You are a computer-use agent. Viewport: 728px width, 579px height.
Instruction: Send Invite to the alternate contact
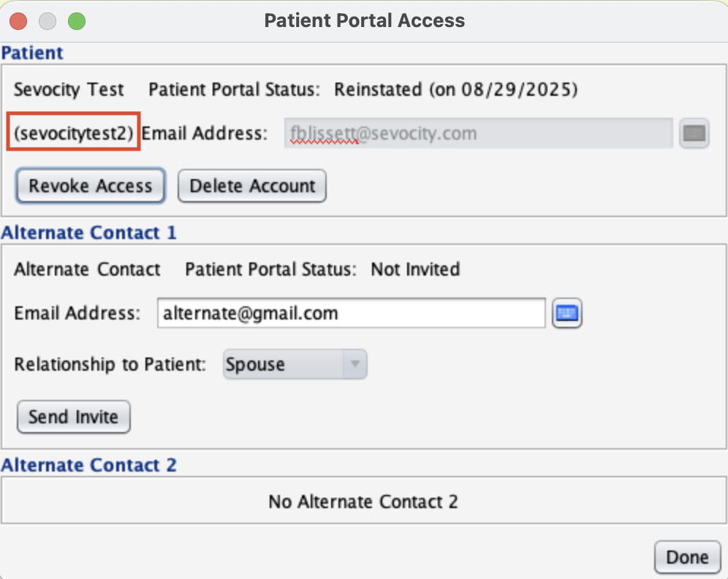73,417
